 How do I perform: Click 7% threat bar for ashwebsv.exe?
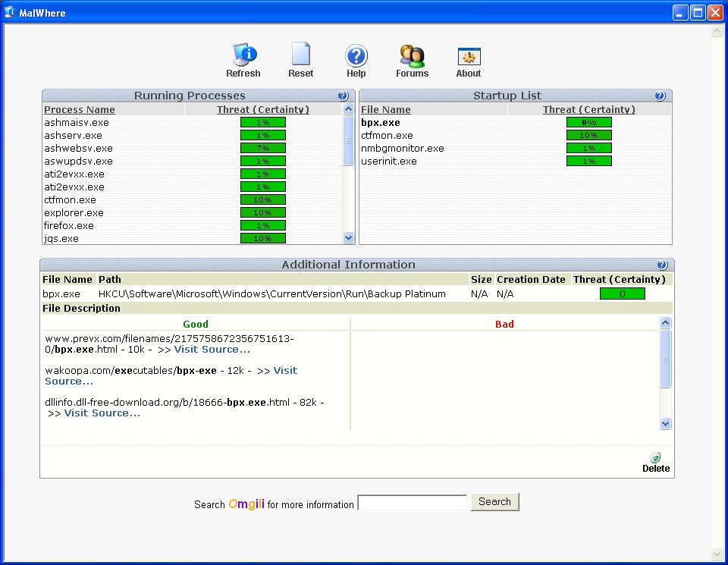[263, 148]
